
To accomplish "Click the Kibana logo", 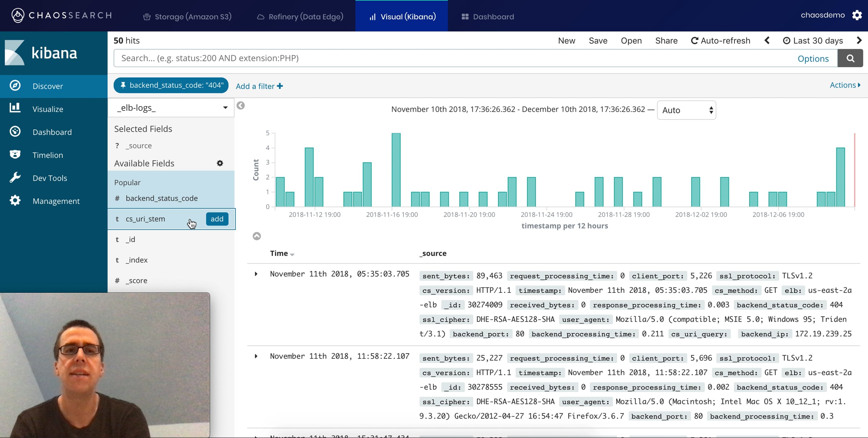I will click(41, 53).
